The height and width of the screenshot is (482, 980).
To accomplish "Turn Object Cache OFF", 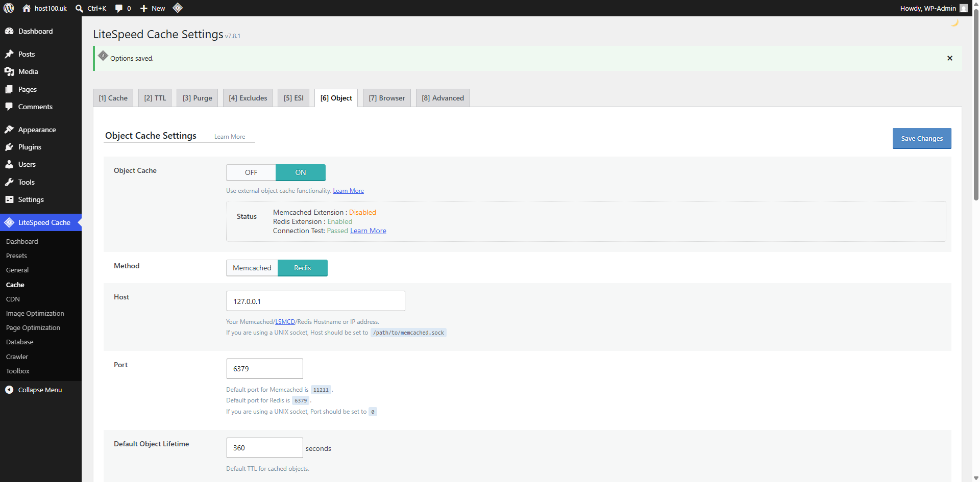I will click(x=251, y=172).
